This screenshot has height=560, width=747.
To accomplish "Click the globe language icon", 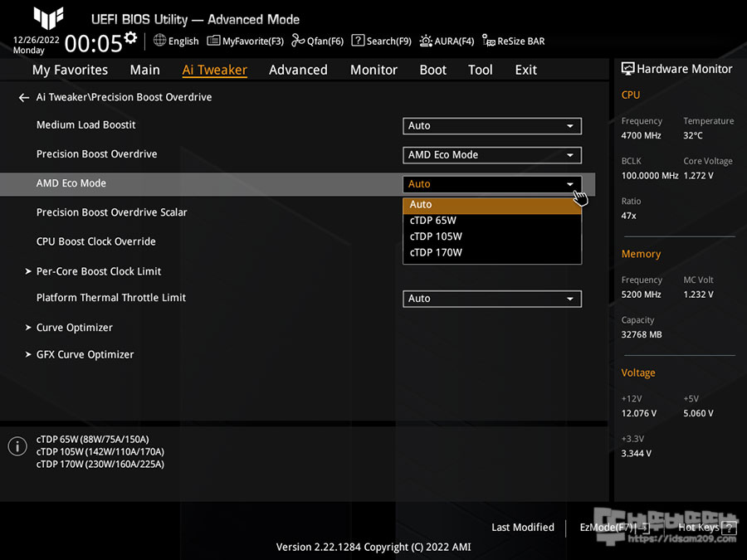I will [159, 41].
